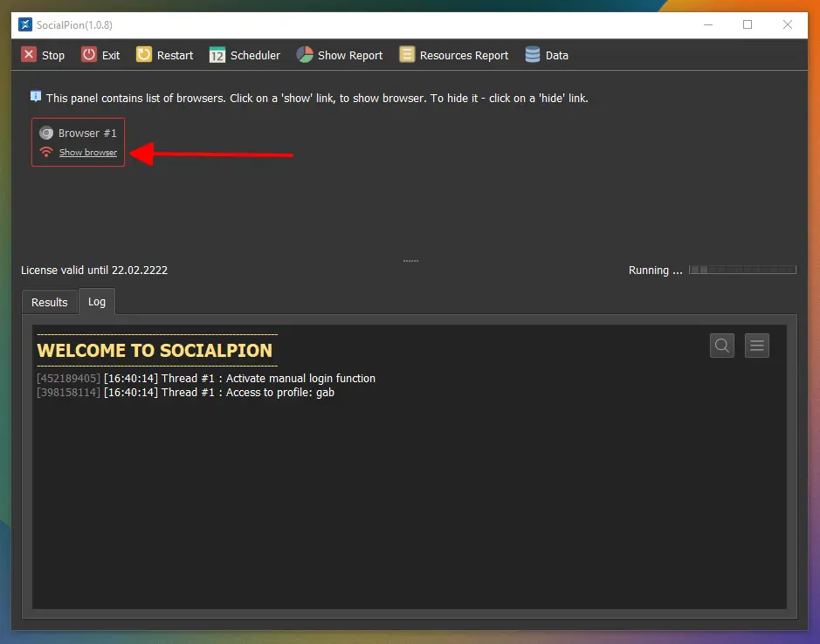The height and width of the screenshot is (644, 820).
Task: Click the Data toolbar label
Action: pos(557,55)
